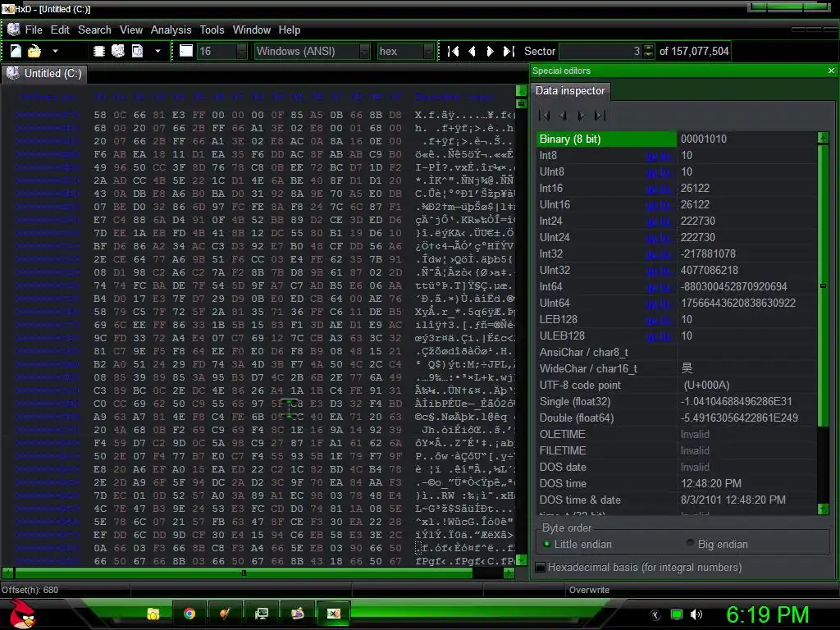Click the Open disk toolbar icon
The width and height of the screenshot is (840, 630).
pyautogui.click(x=118, y=51)
